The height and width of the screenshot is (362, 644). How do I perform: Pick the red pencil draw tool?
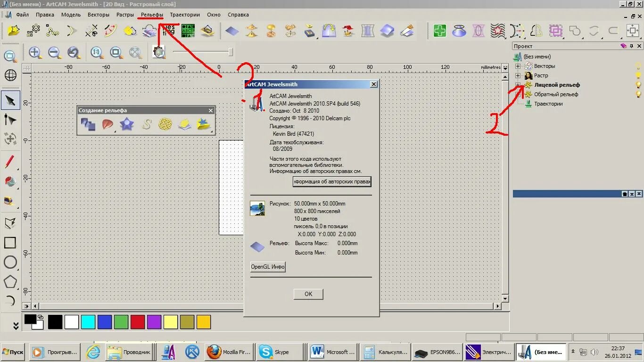pyautogui.click(x=10, y=162)
